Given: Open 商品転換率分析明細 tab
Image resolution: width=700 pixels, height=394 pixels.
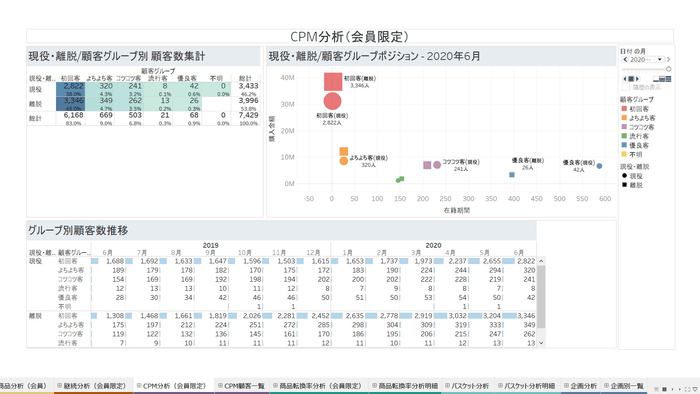Looking at the screenshot, I should point(404,386).
